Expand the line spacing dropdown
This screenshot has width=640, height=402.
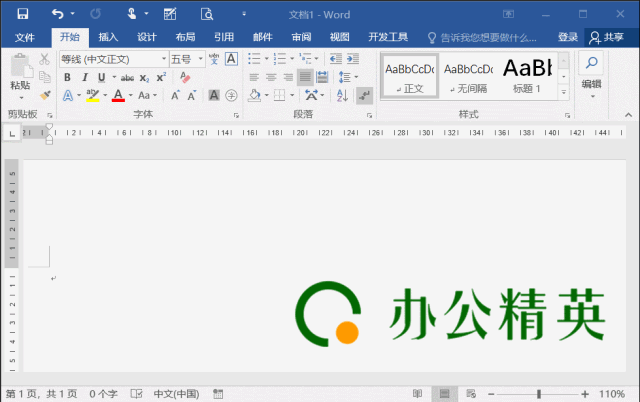point(356,77)
